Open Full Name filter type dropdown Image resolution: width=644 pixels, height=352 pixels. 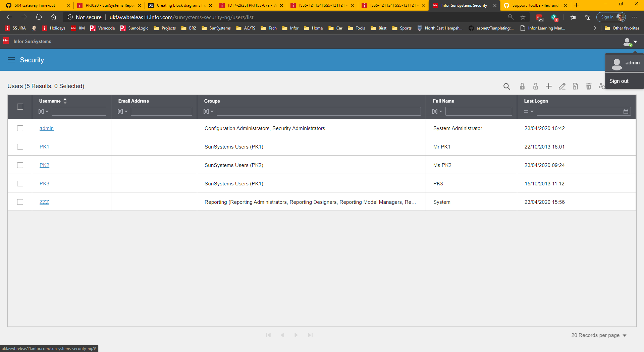437,112
